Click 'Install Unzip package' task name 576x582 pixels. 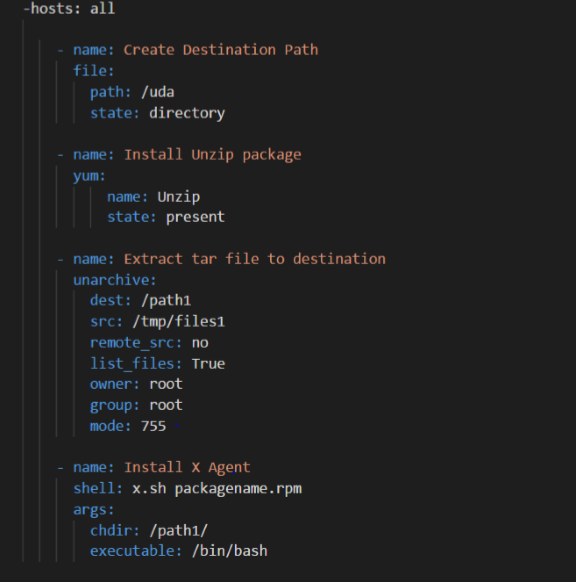[x=213, y=154]
